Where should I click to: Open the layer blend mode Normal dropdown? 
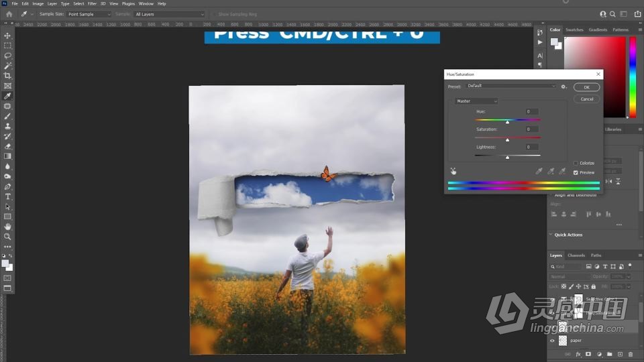pos(570,277)
